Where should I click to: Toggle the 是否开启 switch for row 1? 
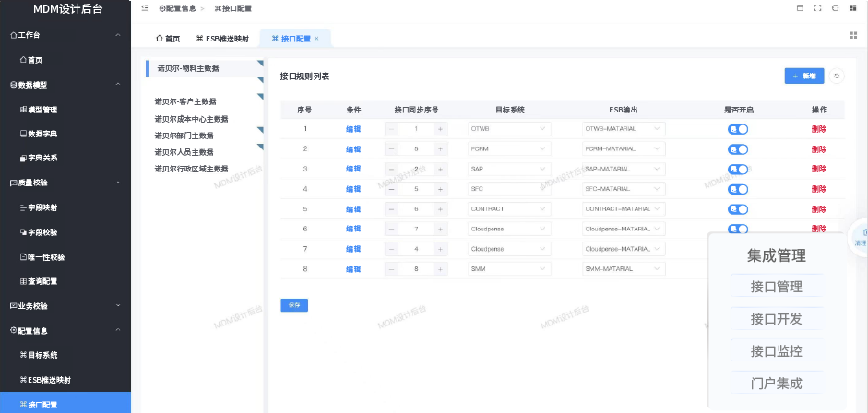(x=738, y=129)
